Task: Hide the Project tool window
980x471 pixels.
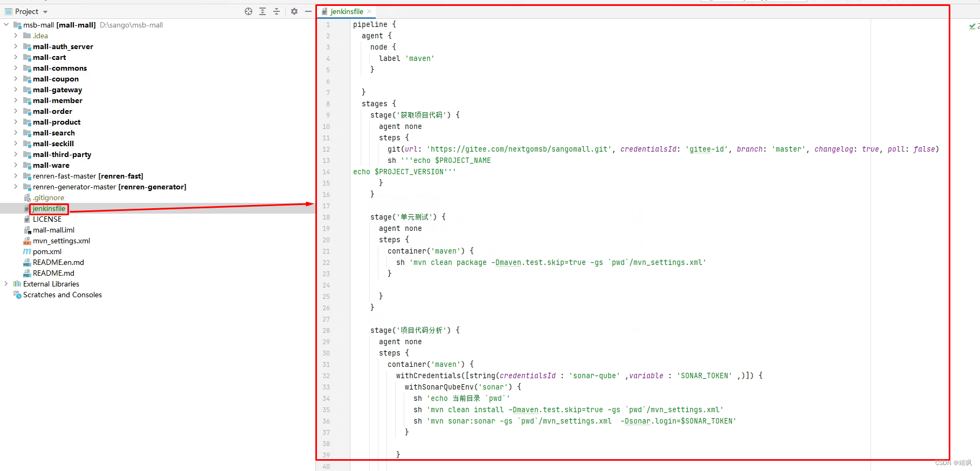Action: pyautogui.click(x=308, y=11)
